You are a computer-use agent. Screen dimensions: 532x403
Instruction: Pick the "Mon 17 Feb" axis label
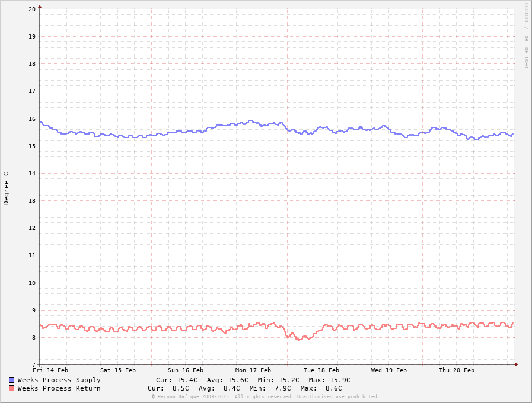point(253,370)
